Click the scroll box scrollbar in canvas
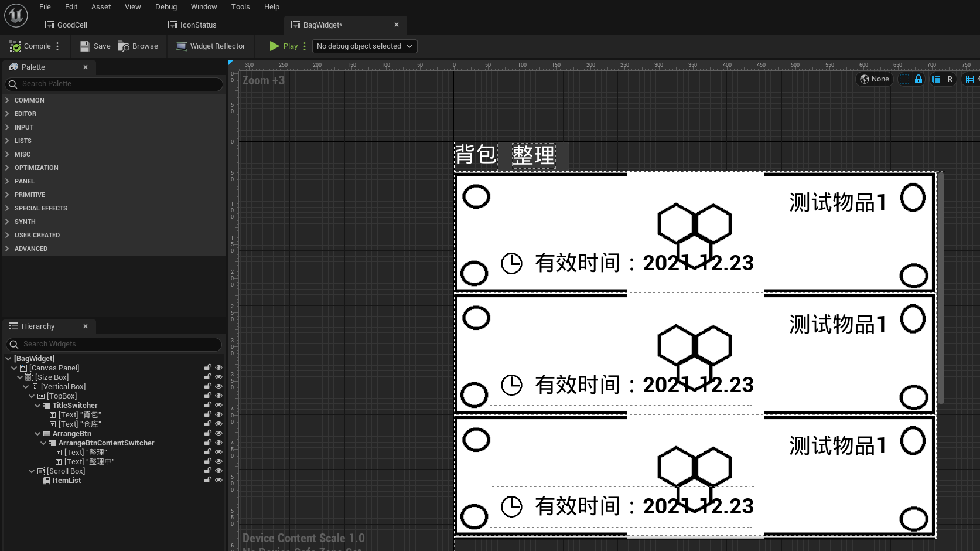 (941, 288)
